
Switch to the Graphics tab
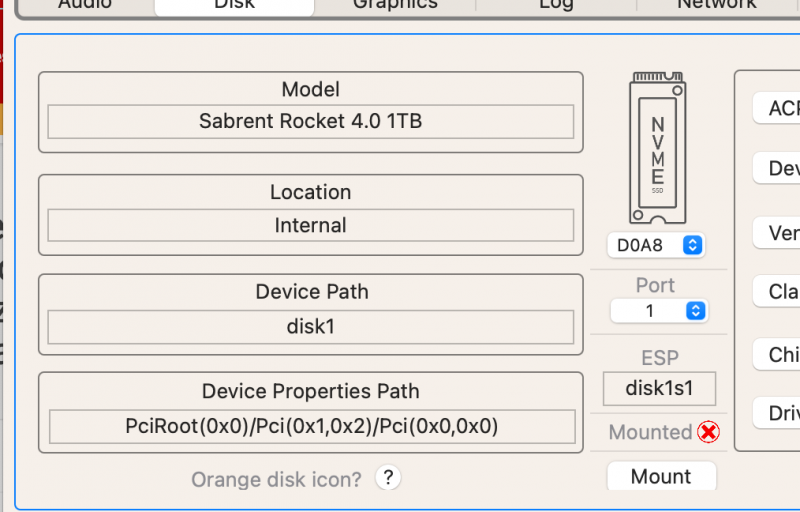click(395, 5)
